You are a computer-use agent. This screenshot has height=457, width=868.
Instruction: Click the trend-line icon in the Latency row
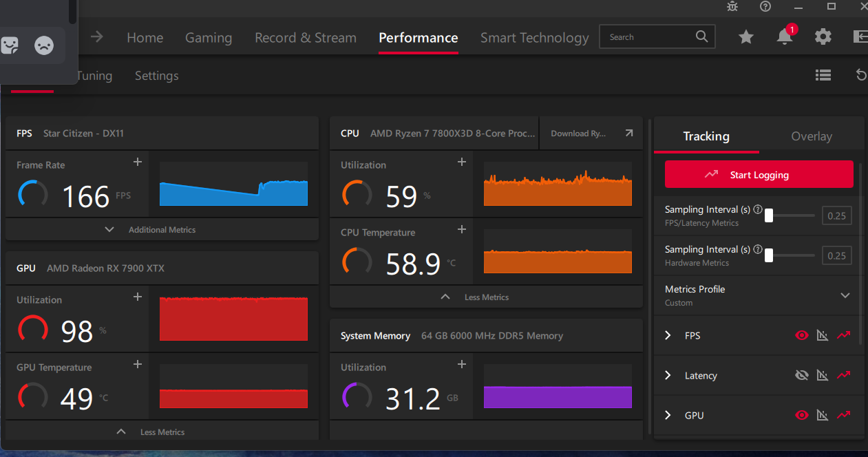(844, 376)
